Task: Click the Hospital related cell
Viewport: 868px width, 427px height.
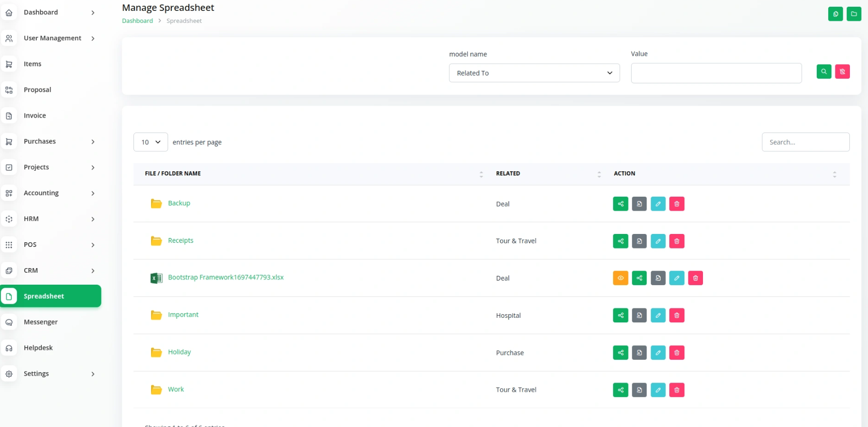Action: click(x=508, y=316)
